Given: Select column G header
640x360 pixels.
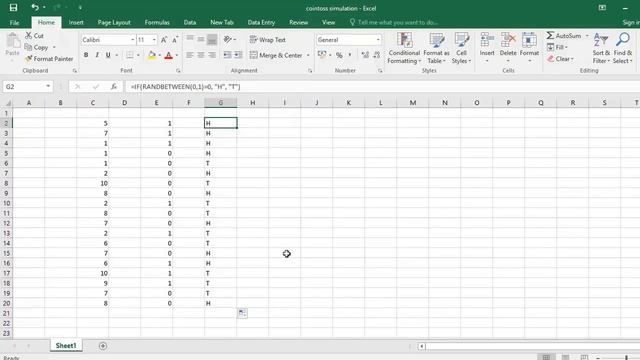Looking at the screenshot, I should click(x=220, y=103).
